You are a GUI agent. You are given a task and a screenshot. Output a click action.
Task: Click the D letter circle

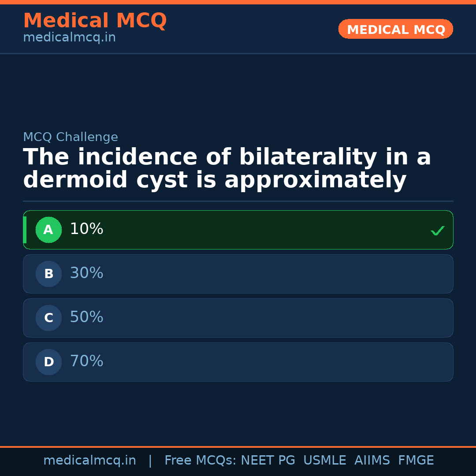48,362
